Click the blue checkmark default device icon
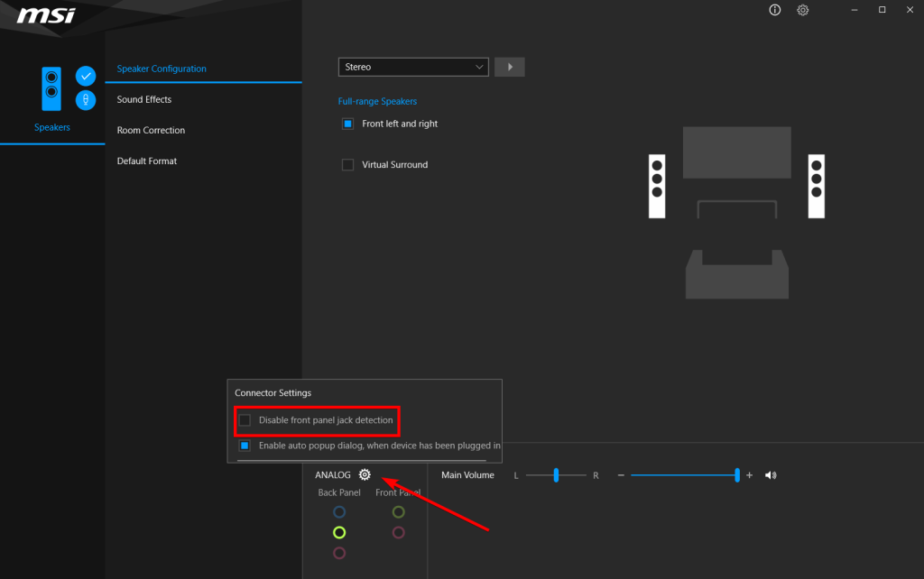 [86, 76]
